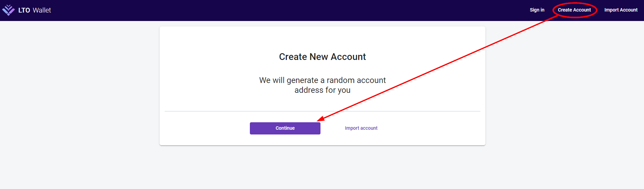Screen dimensions: 644x189
Task: Click the "Create New Account" heading
Action: pyautogui.click(x=322, y=57)
